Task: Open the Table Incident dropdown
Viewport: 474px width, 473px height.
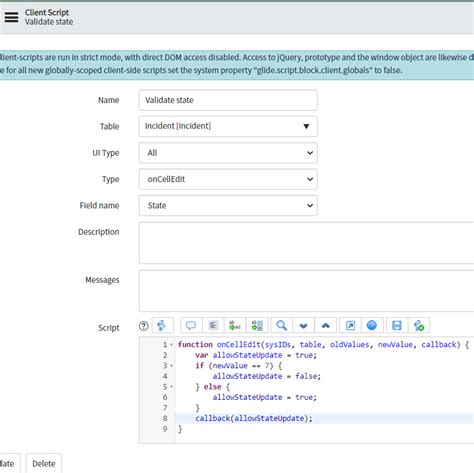Action: 228,126
